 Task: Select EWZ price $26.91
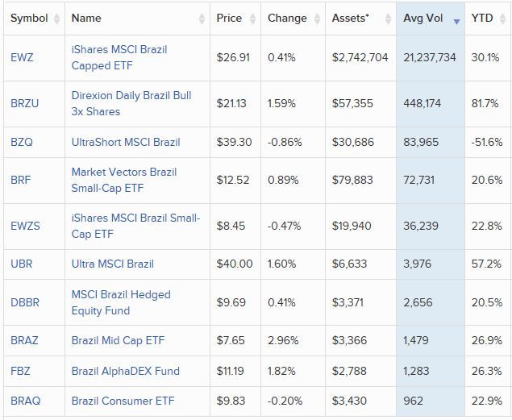[233, 57]
